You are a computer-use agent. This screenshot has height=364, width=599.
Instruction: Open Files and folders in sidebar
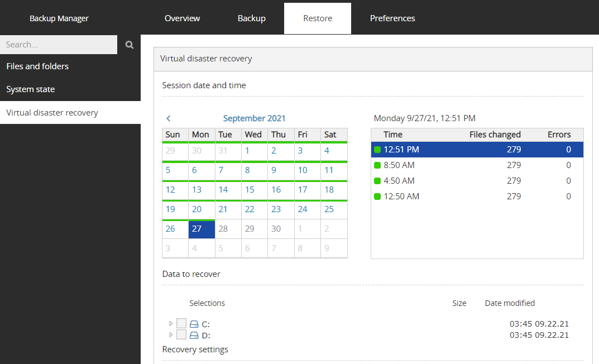click(x=70, y=66)
